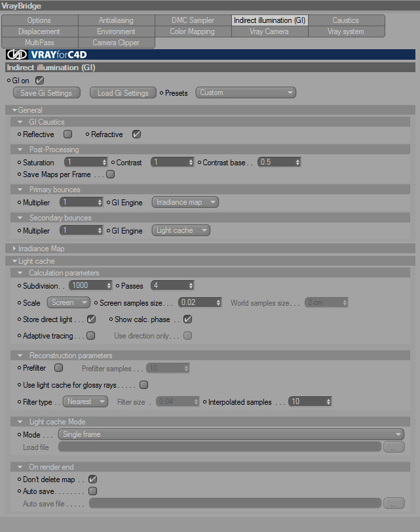This screenshot has width=420, height=532.
Task: Disable Refractive GI caustics checkbox
Action: [x=136, y=134]
